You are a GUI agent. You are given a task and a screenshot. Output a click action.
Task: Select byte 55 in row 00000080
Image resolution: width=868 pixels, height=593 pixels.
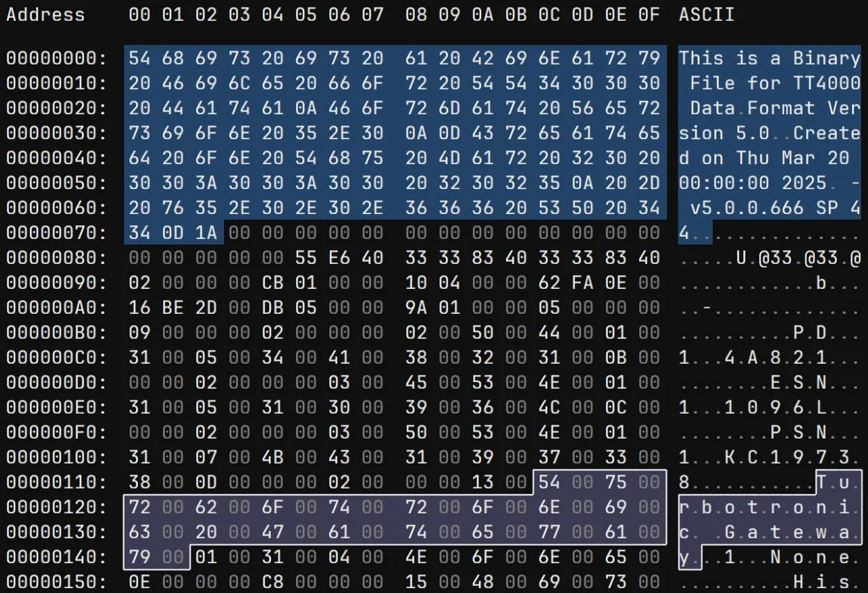[306, 258]
